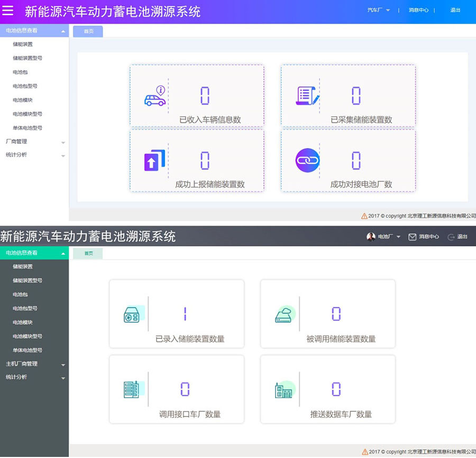Collapse 电池信息查看 in the light sidebar
The width and height of the screenshot is (476, 458).
34,31
